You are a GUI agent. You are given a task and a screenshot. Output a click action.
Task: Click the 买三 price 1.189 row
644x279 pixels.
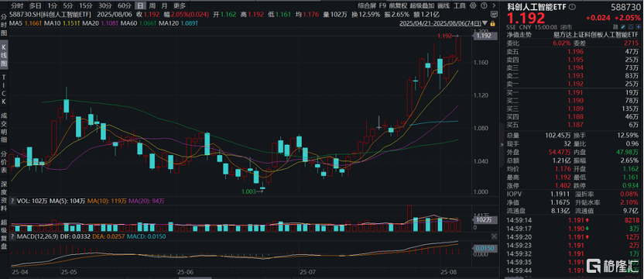click(x=573, y=109)
